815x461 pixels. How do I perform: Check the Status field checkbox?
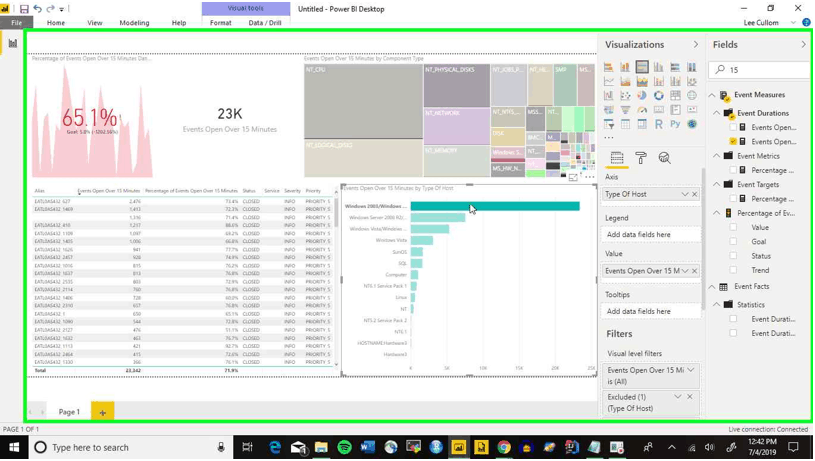[733, 256]
